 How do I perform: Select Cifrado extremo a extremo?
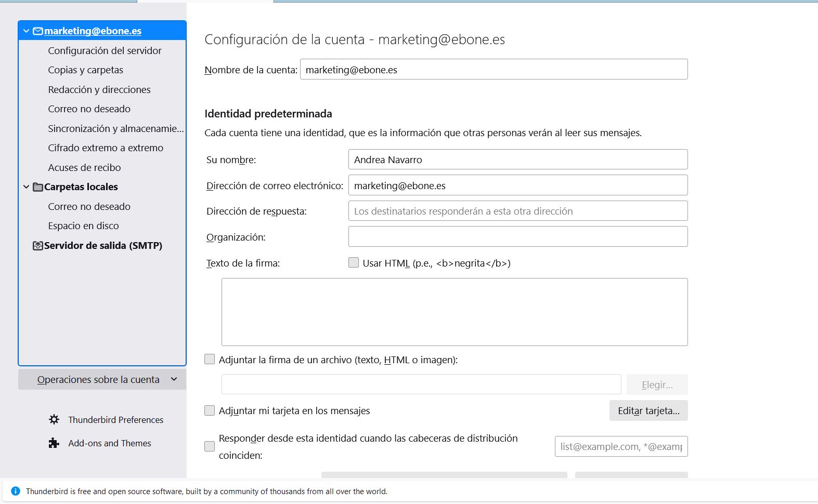click(x=106, y=148)
